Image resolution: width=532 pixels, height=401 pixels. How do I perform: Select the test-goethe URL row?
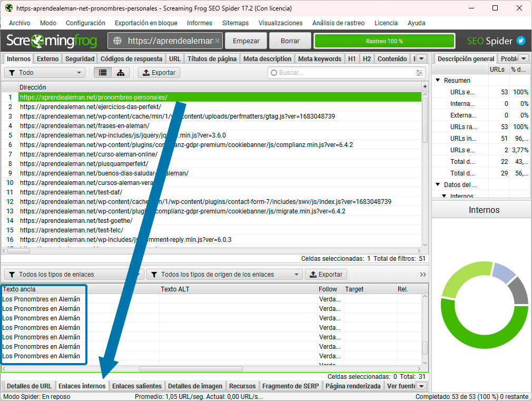coord(220,221)
